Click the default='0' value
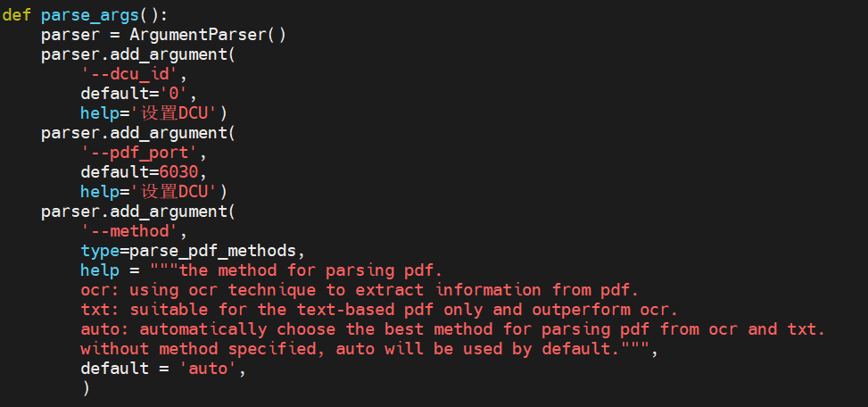Image resolution: width=868 pixels, height=407 pixels. click(x=178, y=94)
